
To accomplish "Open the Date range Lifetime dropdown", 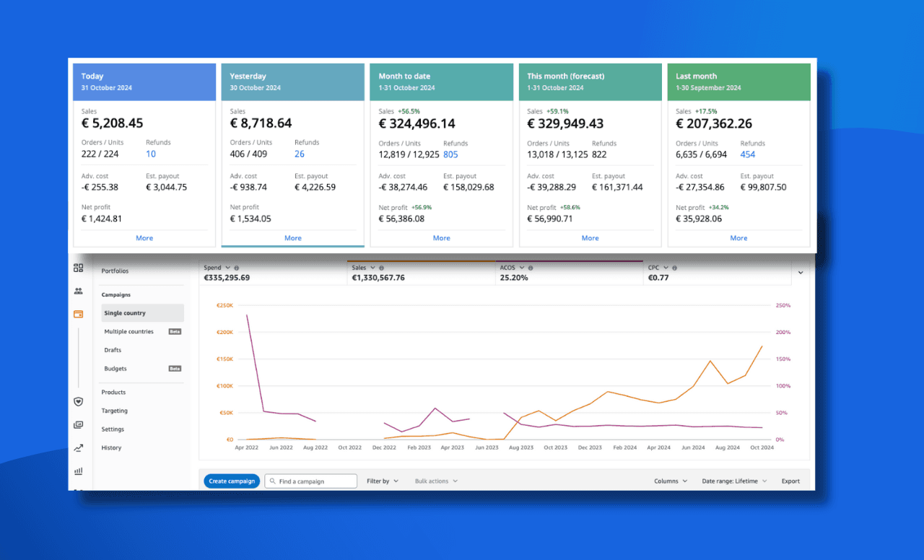I will tap(733, 481).
